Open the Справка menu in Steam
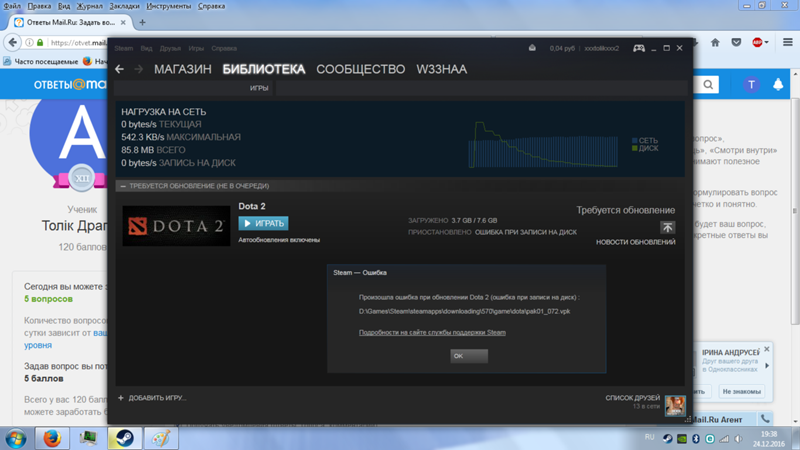The height and width of the screenshot is (450, 800). [224, 48]
